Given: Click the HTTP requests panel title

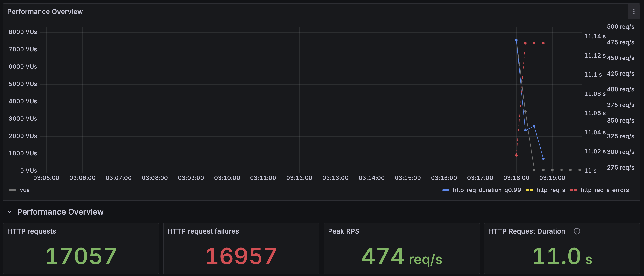Looking at the screenshot, I should coord(32,231).
